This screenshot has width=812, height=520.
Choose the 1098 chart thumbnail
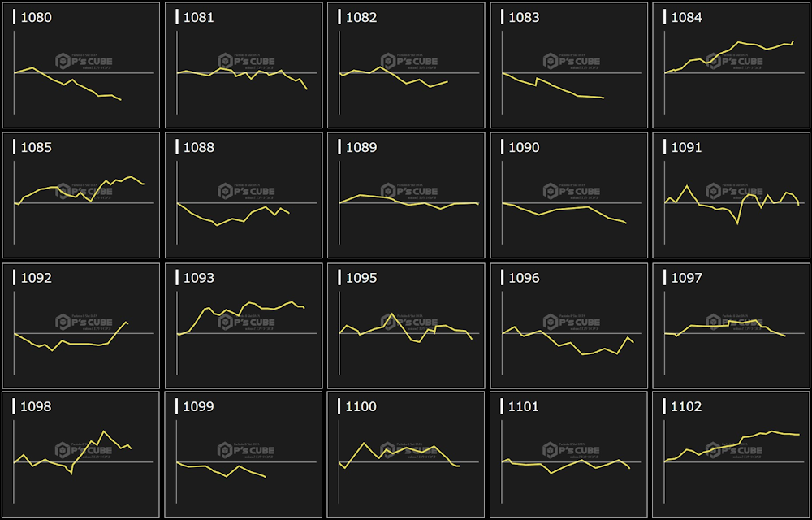81,454
